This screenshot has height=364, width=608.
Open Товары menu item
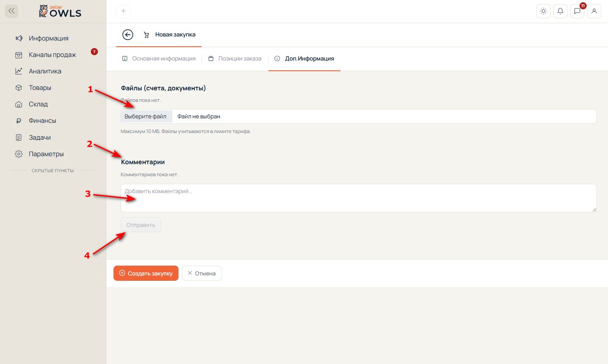pyautogui.click(x=40, y=88)
